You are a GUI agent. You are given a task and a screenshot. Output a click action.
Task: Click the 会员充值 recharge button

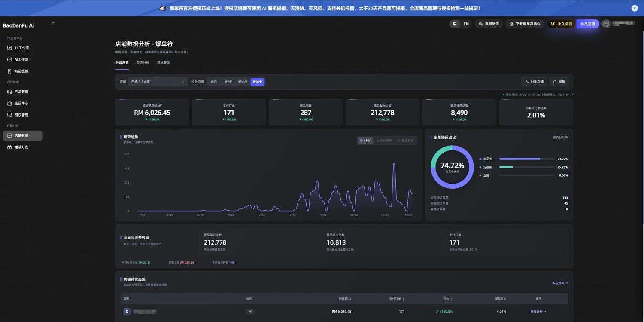(588, 24)
